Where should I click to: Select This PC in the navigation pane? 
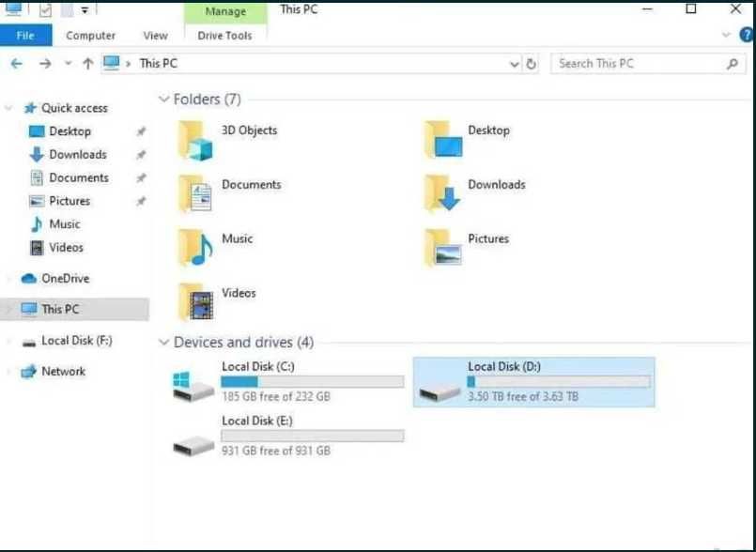pos(75,309)
